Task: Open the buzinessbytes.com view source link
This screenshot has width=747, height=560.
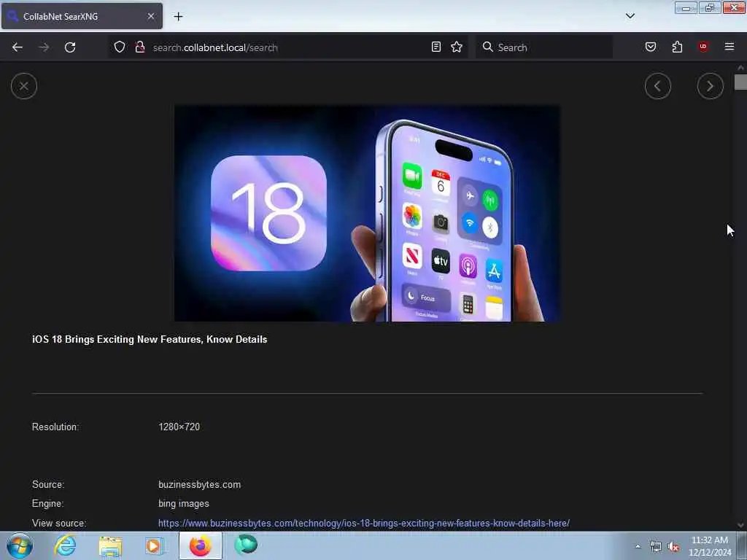Action: click(x=363, y=524)
